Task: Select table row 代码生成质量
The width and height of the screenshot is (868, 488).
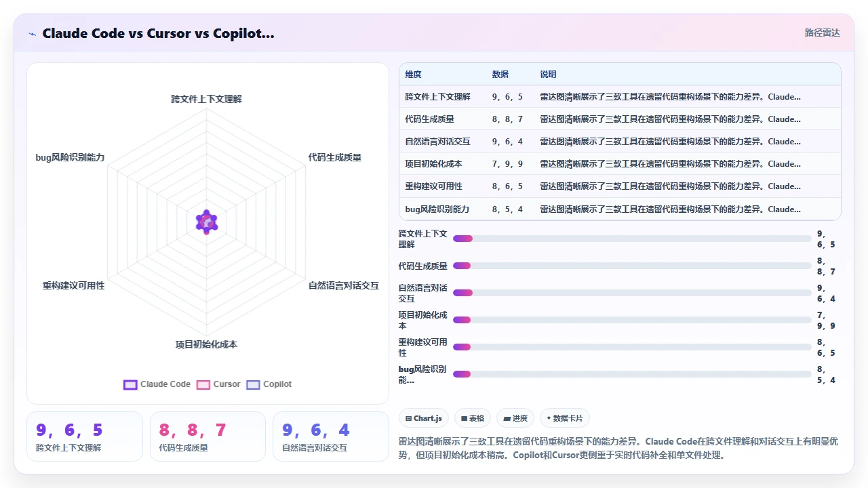Action: click(x=620, y=119)
